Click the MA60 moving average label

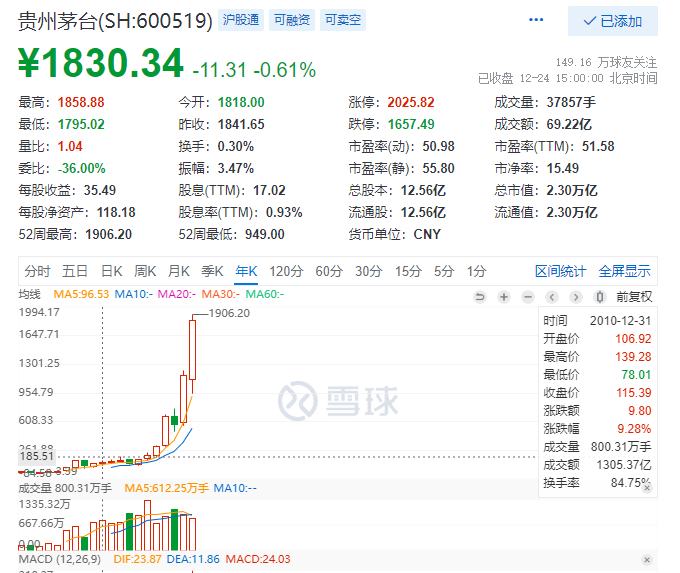pos(265,294)
